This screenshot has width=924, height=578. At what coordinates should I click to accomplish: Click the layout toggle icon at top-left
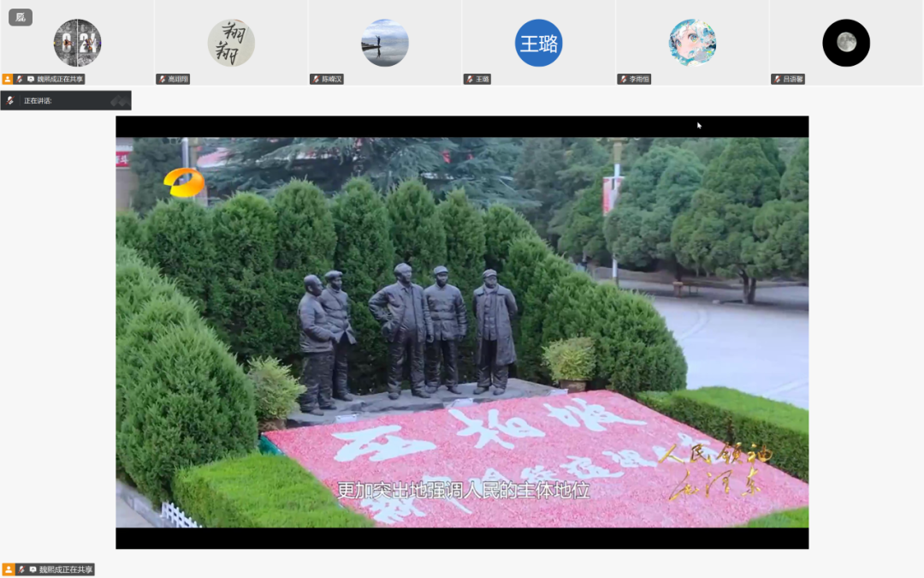tap(21, 17)
